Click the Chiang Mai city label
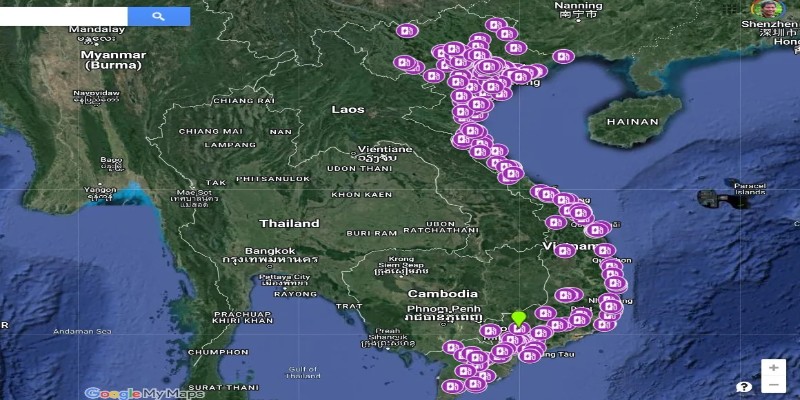The height and width of the screenshot is (400, 800). [x=210, y=131]
